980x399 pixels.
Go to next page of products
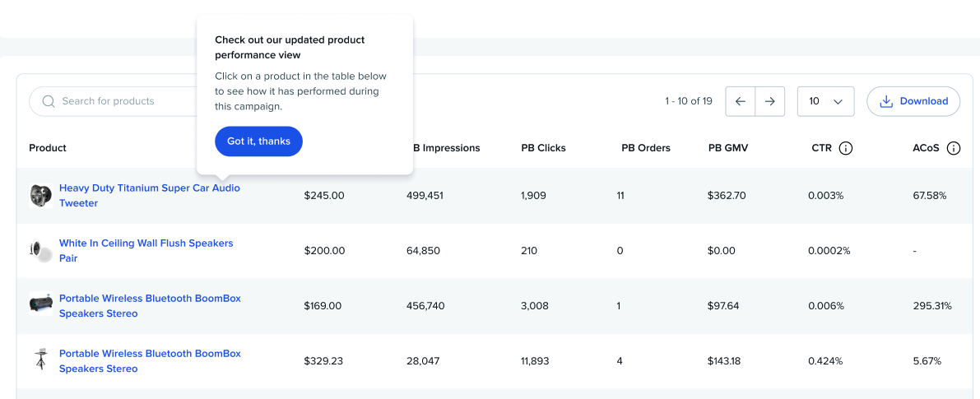coord(769,101)
